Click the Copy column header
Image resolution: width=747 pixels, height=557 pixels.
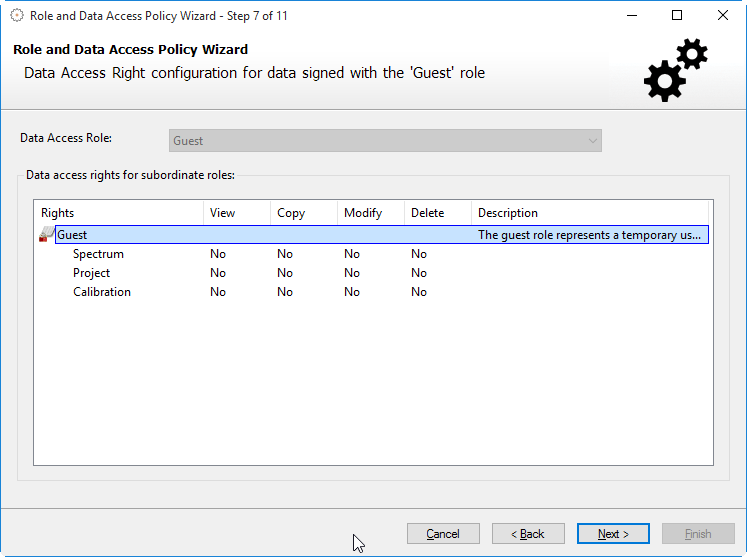click(303, 213)
